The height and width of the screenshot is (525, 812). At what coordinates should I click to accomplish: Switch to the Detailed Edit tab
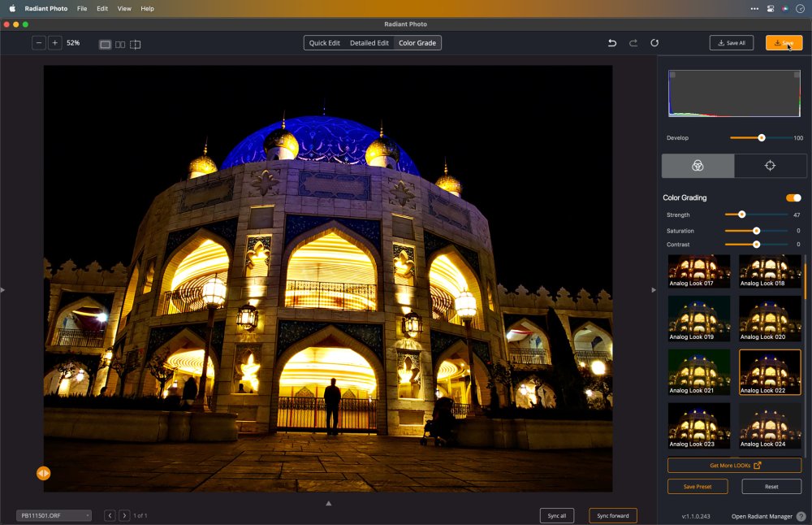pyautogui.click(x=369, y=43)
